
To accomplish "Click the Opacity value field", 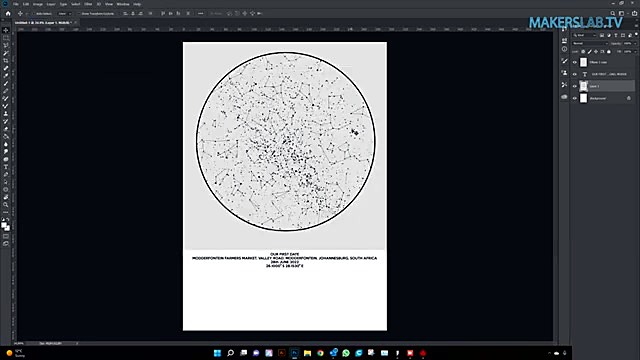I will [x=627, y=43].
